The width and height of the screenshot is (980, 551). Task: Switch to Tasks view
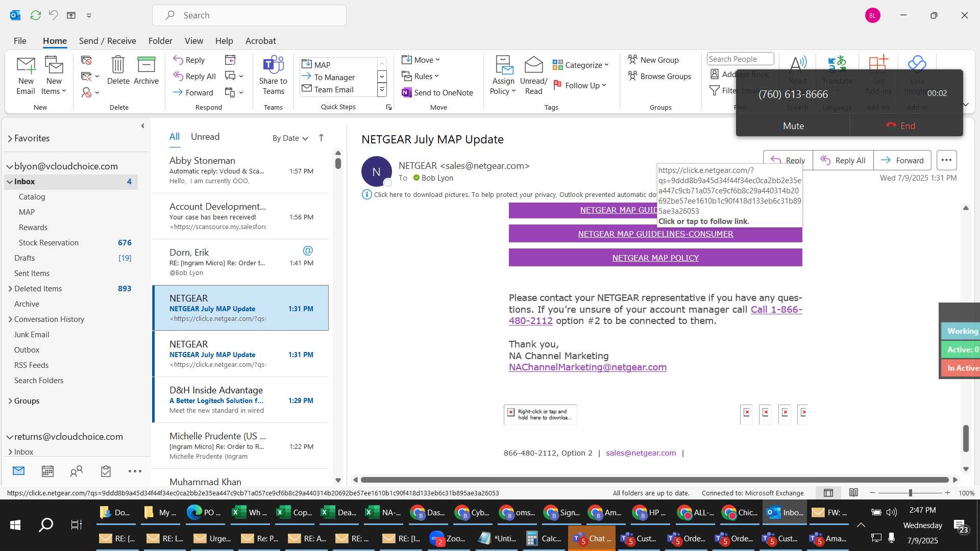[x=106, y=471]
